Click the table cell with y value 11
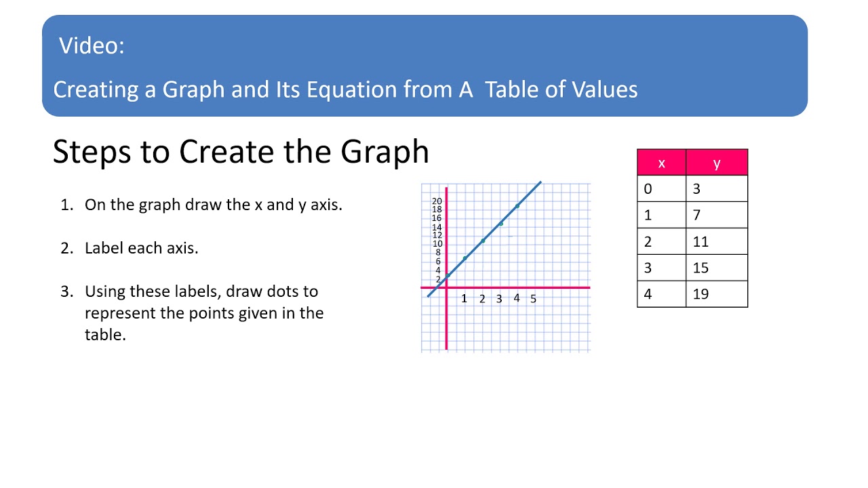The width and height of the screenshot is (868, 488). pyautogui.click(x=716, y=242)
